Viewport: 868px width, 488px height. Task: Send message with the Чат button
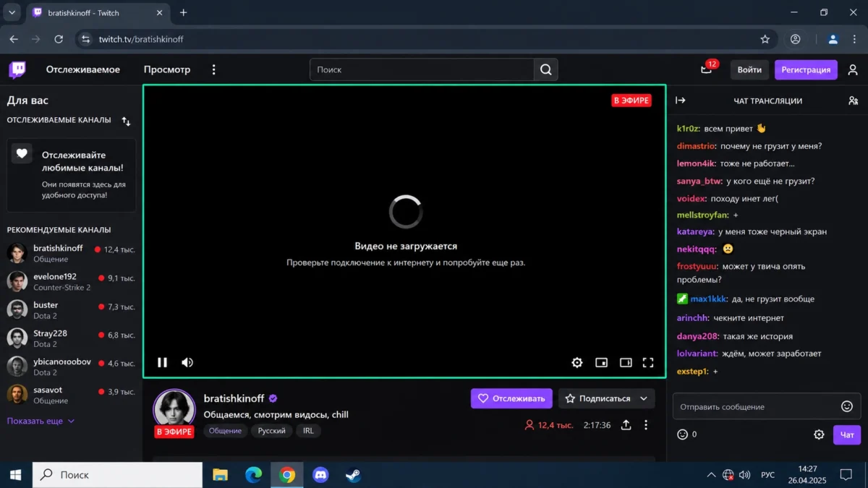coord(847,435)
